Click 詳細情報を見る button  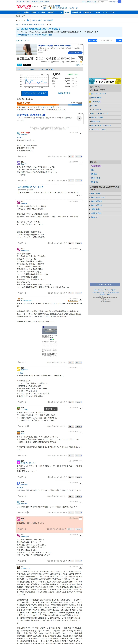pos(64,93)
